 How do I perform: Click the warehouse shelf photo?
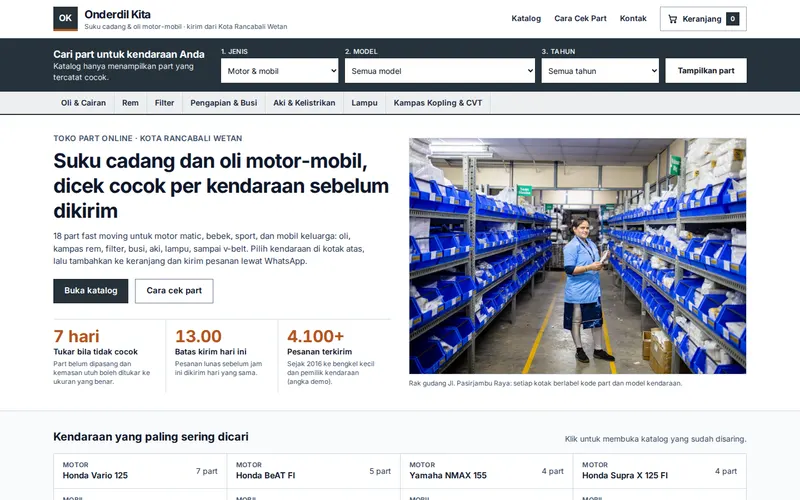click(x=577, y=256)
